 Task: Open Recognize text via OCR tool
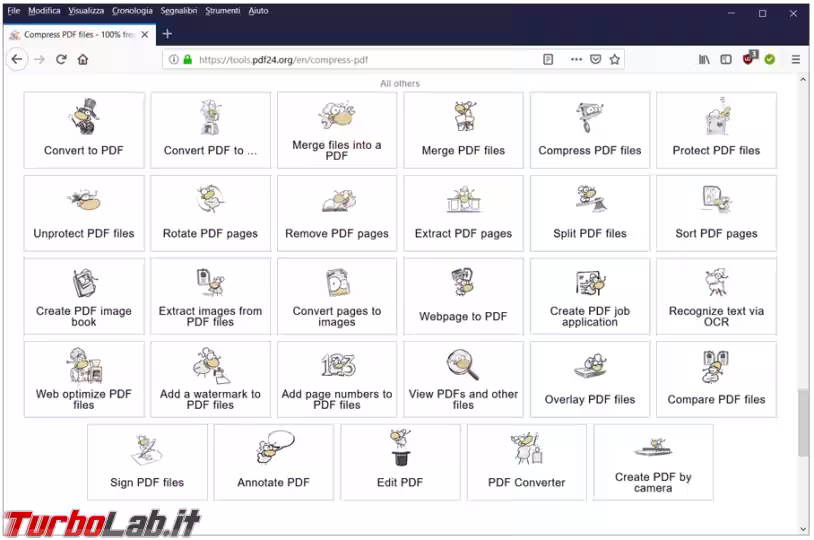pos(716,296)
